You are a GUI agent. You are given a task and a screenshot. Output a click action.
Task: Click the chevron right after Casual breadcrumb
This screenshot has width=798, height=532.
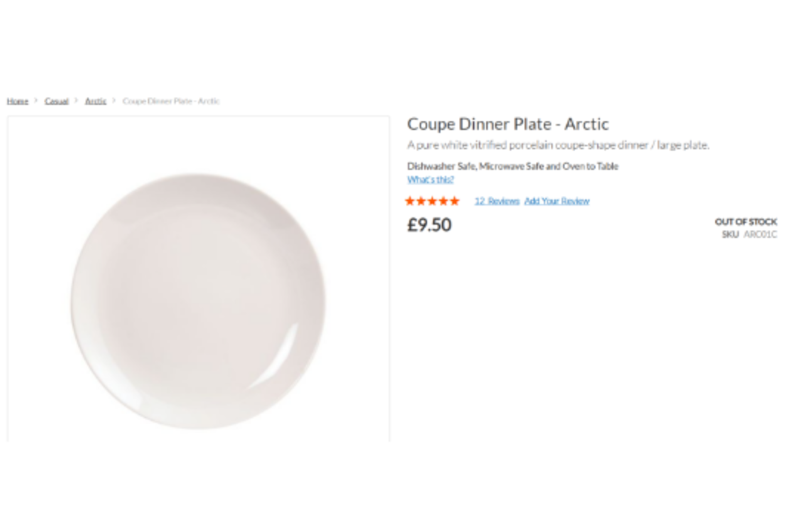point(76,101)
